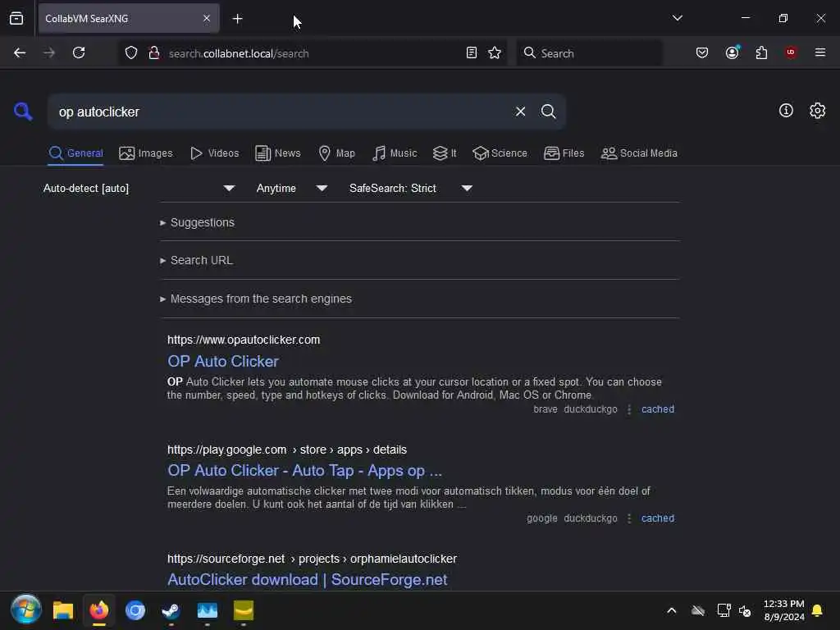This screenshot has width=840, height=630.
Task: Open the extensions puzzle icon
Action: (761, 53)
